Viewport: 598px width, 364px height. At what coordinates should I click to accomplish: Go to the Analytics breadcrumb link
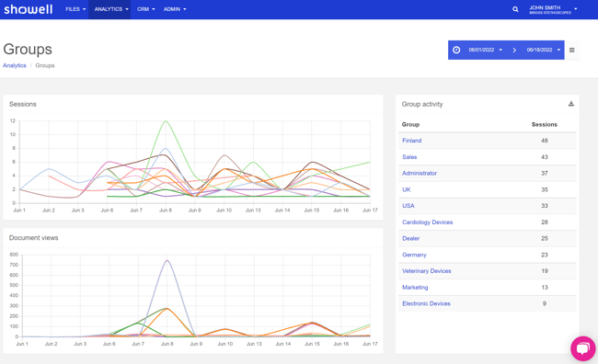tap(15, 65)
